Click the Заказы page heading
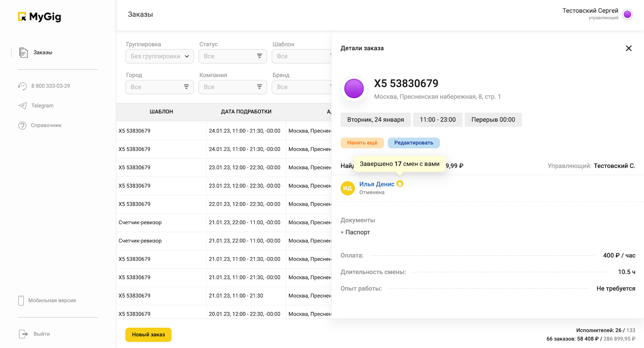644x348 pixels. pyautogui.click(x=140, y=14)
